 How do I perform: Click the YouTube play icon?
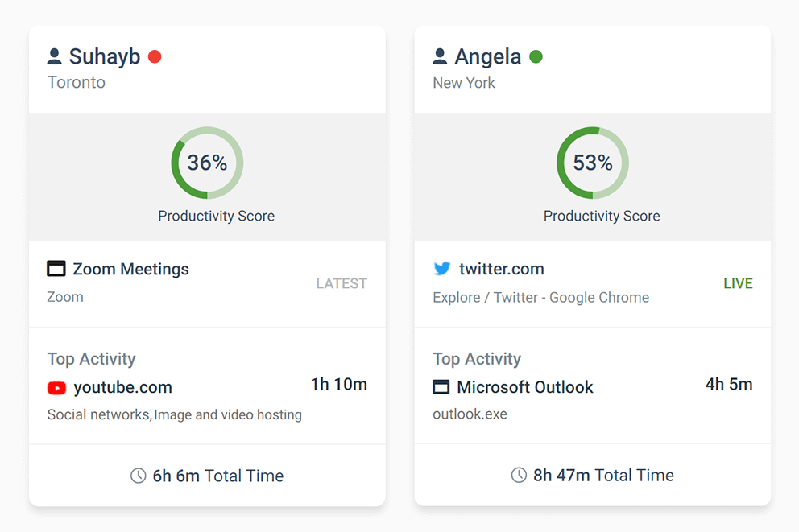(x=56, y=388)
